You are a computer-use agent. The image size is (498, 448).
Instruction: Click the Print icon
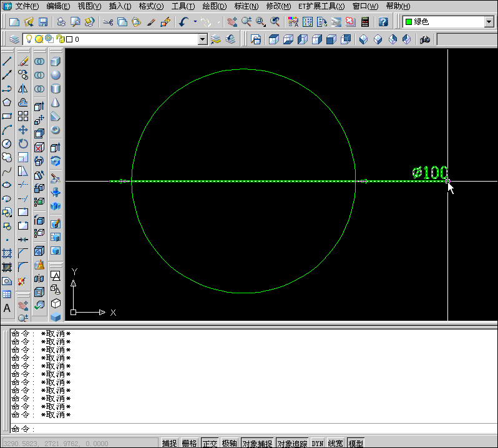coord(61,22)
